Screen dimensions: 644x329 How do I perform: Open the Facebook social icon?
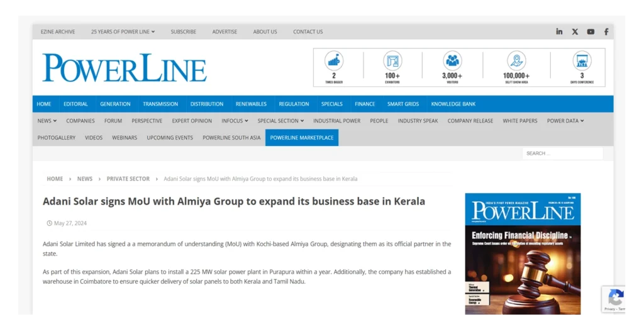point(606,31)
